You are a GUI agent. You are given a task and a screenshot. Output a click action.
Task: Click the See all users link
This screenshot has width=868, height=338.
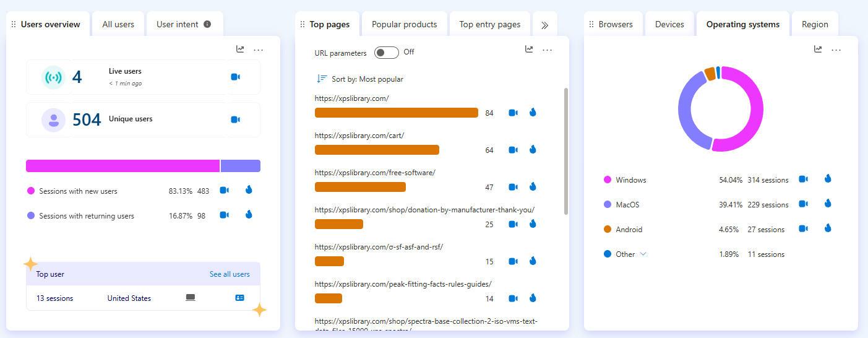pyautogui.click(x=230, y=274)
